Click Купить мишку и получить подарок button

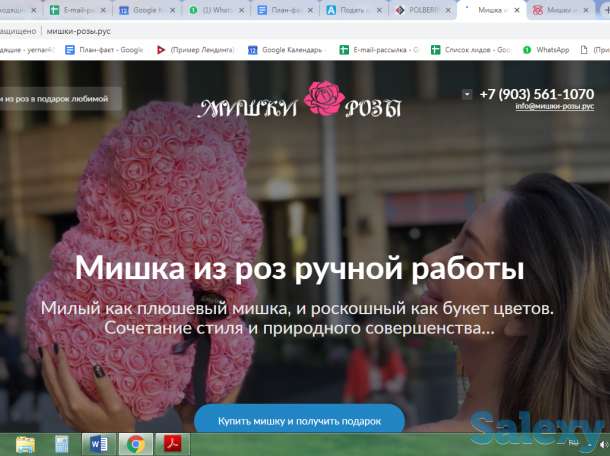coord(299,419)
